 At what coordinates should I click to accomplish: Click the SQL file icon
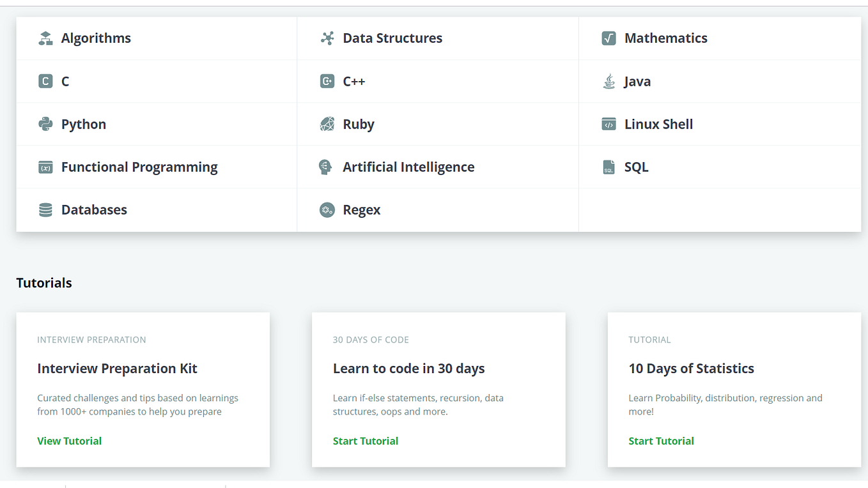[x=608, y=167]
